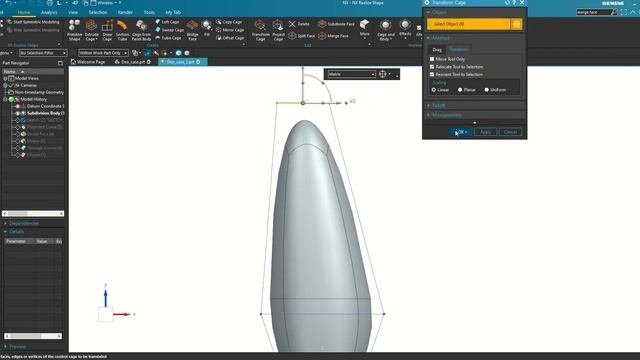This screenshot has height=360, width=640.
Task: Toggle Relocate Tool to Selection checkbox
Action: tap(432, 67)
